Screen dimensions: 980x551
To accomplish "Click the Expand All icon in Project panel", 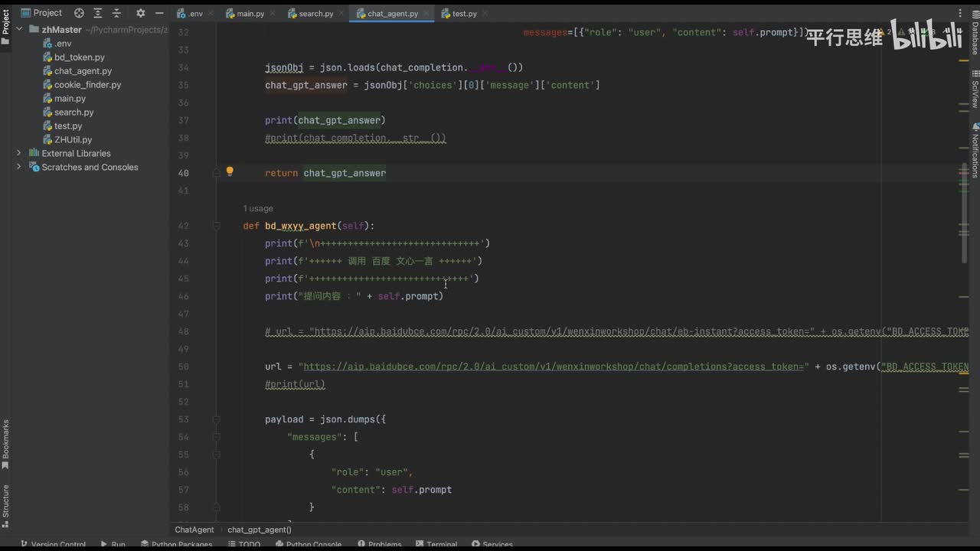I will point(98,13).
